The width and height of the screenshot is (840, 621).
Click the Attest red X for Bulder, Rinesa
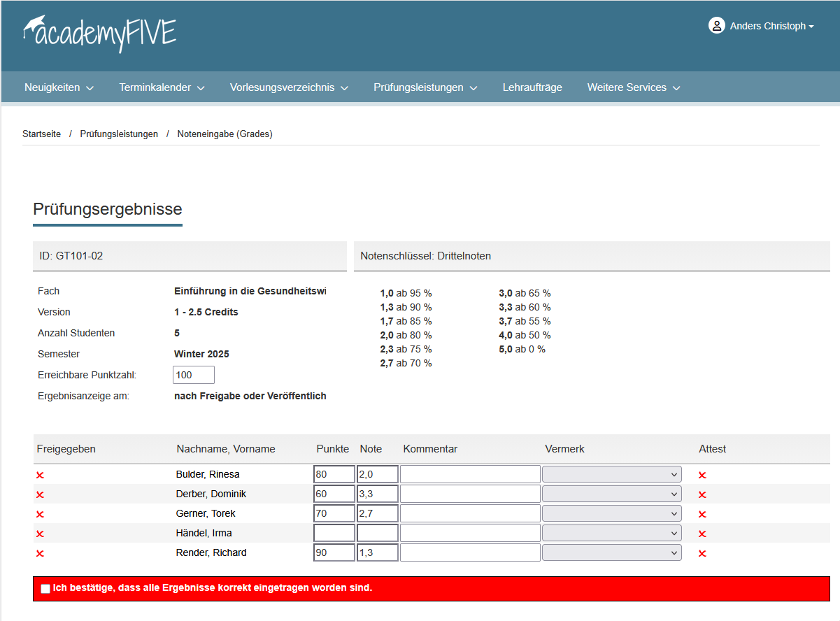[702, 476]
